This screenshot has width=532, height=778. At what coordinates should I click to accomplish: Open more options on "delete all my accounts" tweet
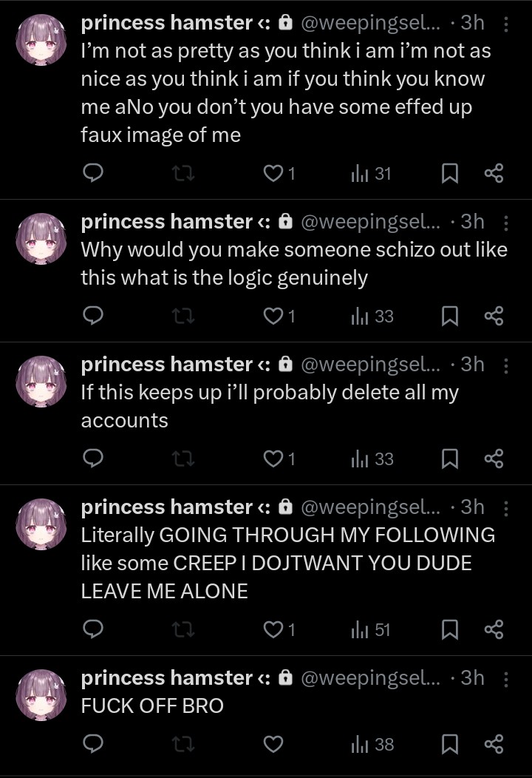(505, 365)
